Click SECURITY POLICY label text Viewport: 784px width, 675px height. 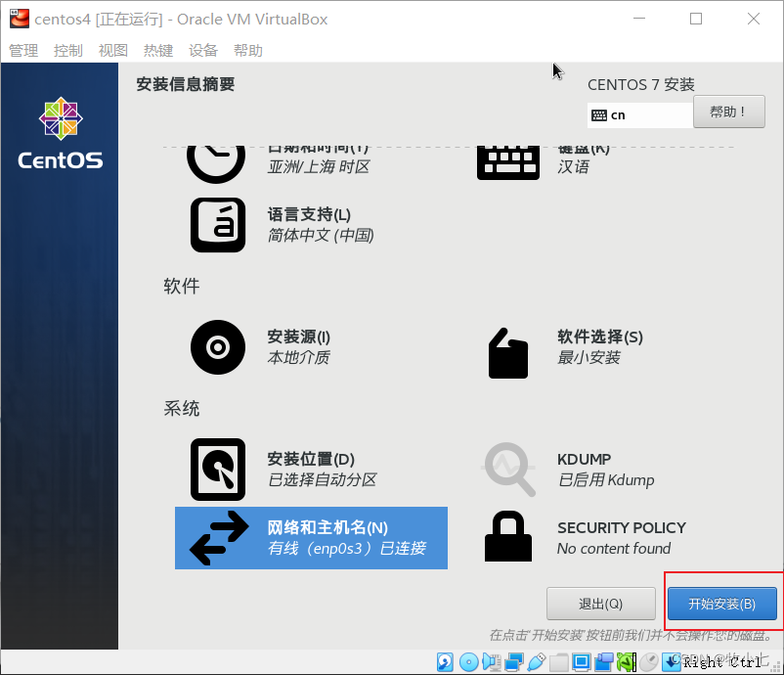pos(622,528)
